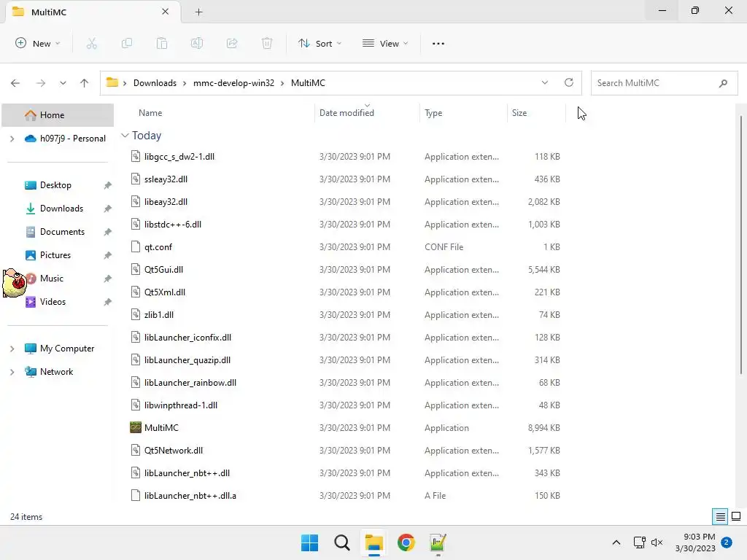Click the Delete trash can icon
The height and width of the screenshot is (560, 747).
tap(267, 43)
